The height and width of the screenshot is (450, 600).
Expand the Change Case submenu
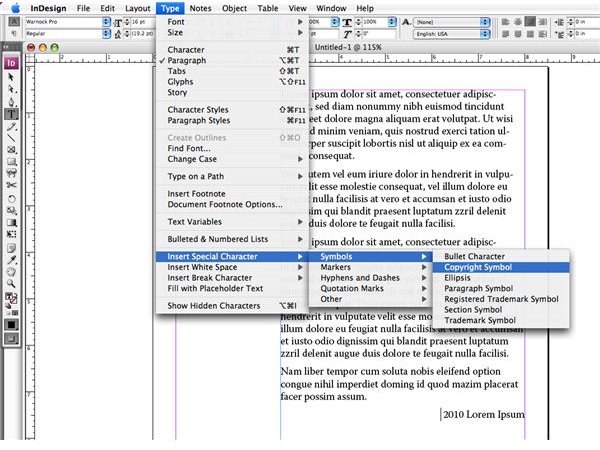pyautogui.click(x=232, y=159)
